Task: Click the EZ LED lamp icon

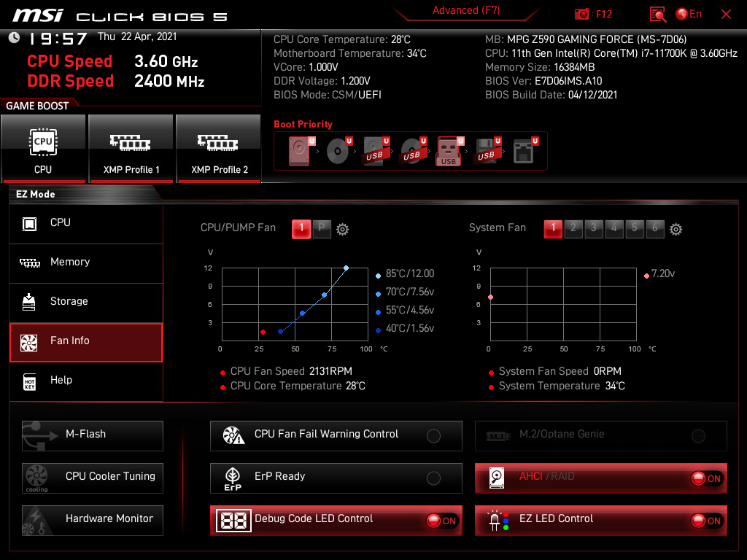Action: click(x=498, y=521)
